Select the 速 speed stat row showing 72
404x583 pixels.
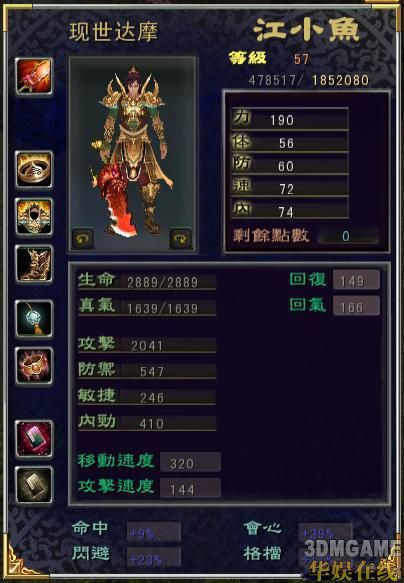pyautogui.click(x=289, y=187)
